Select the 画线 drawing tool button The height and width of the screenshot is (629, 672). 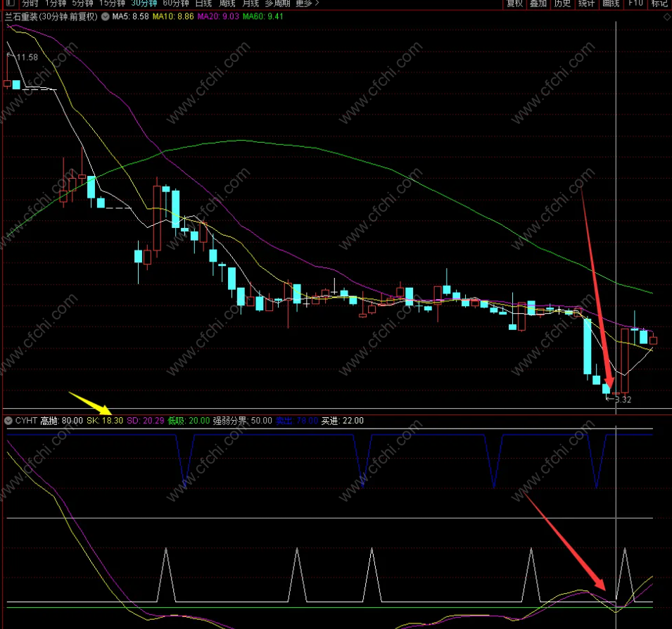(x=611, y=4)
